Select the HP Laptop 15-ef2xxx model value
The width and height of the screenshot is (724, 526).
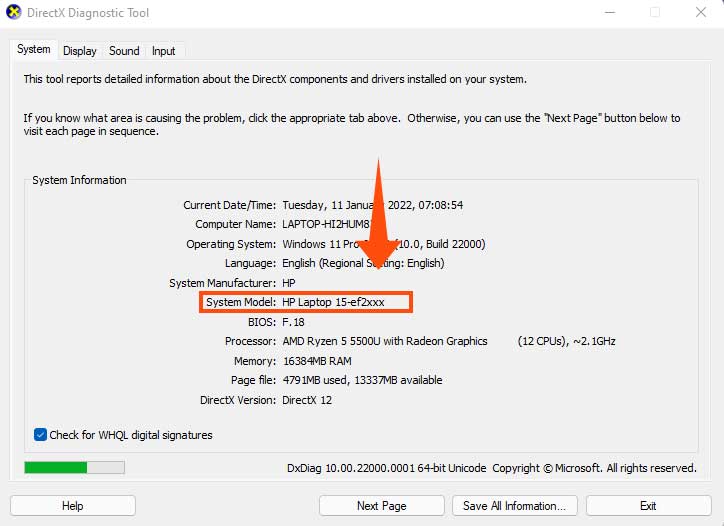pos(333,302)
